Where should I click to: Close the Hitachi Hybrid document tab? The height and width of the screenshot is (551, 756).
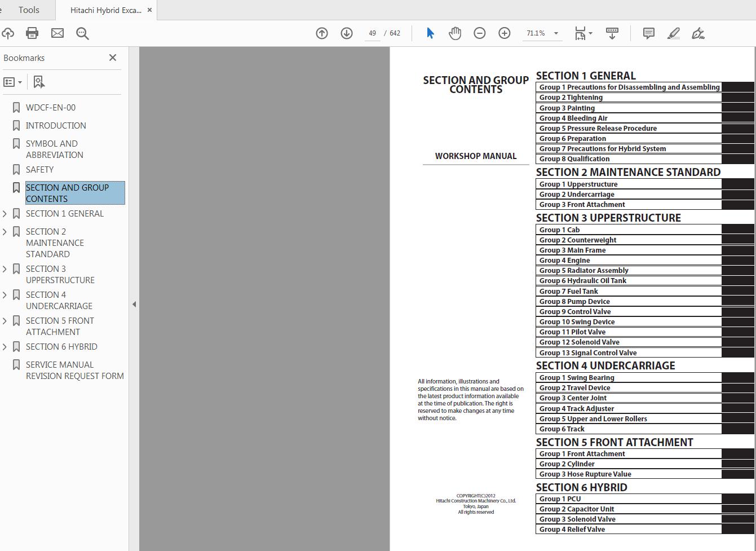point(149,10)
